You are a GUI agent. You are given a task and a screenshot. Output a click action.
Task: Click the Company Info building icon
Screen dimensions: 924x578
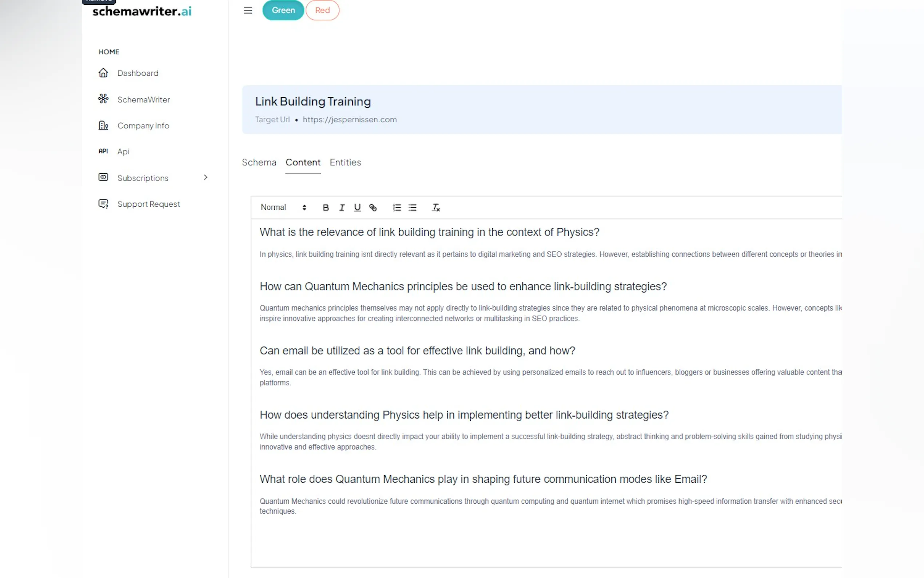(104, 125)
